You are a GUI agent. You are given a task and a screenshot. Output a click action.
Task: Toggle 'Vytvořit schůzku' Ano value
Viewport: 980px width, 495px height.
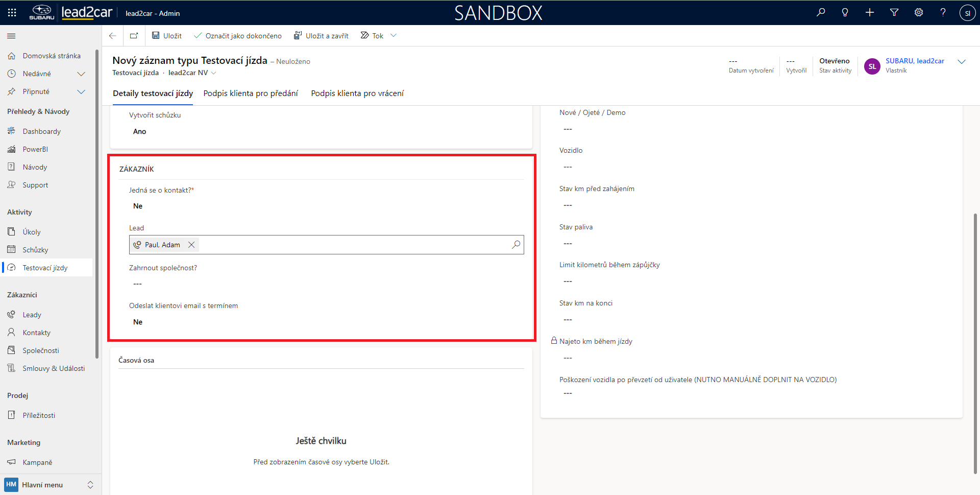click(139, 132)
